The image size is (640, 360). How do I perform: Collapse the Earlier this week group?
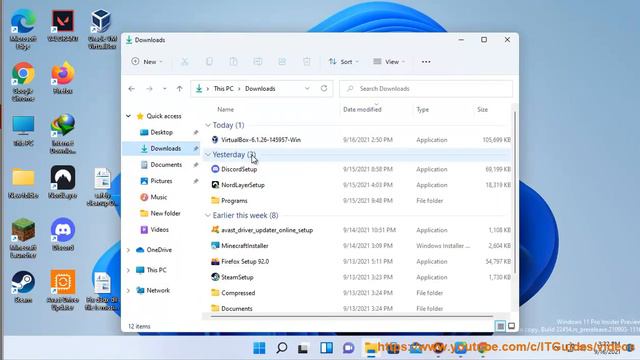tap(208, 215)
